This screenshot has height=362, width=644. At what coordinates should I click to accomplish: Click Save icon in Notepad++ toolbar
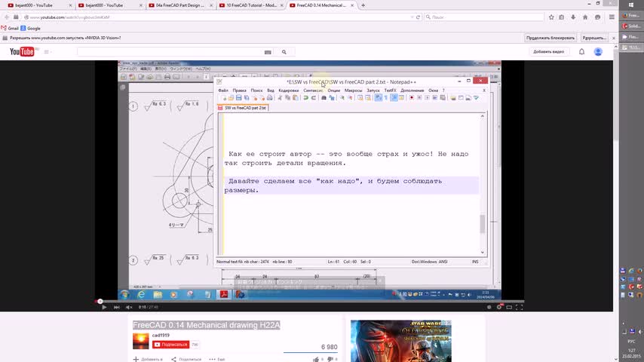pyautogui.click(x=238, y=98)
